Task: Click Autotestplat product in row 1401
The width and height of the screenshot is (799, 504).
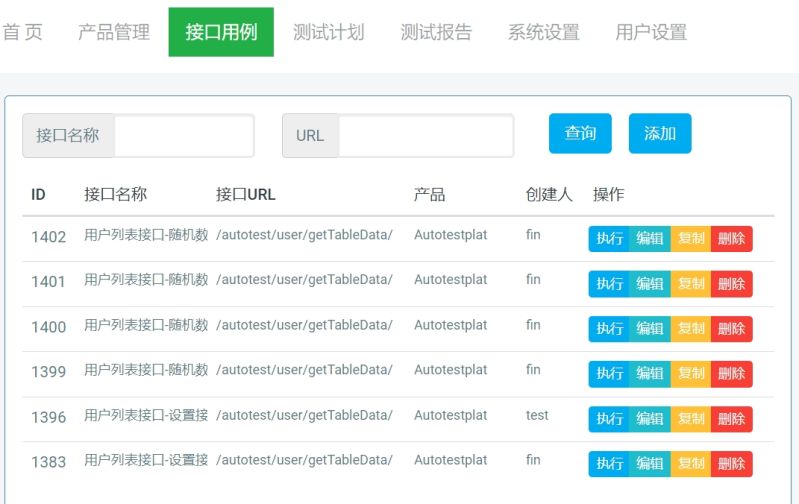Action: tap(450, 280)
